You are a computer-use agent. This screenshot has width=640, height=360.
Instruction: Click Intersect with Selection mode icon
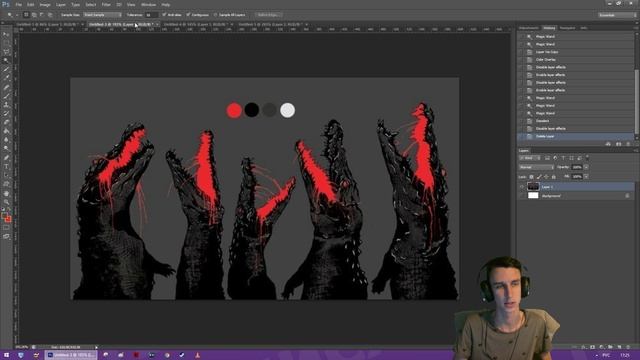50,15
